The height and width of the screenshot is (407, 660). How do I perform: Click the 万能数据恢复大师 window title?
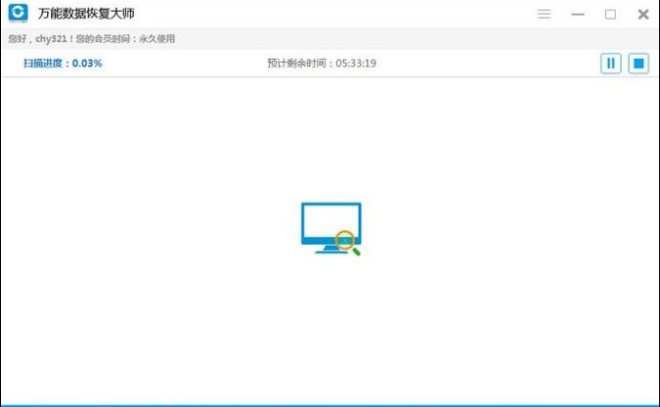pos(86,13)
